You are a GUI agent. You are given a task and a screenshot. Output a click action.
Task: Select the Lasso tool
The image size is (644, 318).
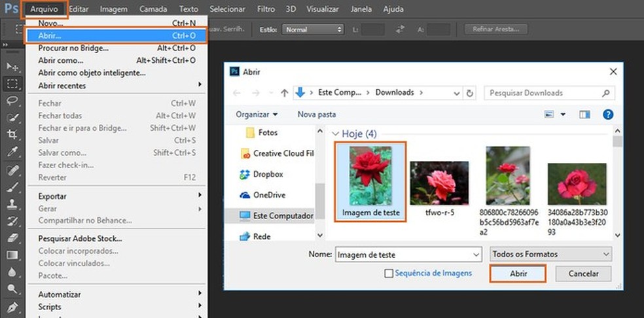(12, 101)
